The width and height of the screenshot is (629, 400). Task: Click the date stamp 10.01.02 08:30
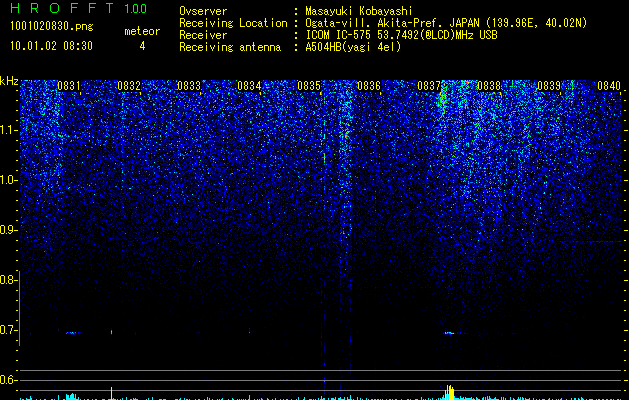pyautogui.click(x=51, y=46)
